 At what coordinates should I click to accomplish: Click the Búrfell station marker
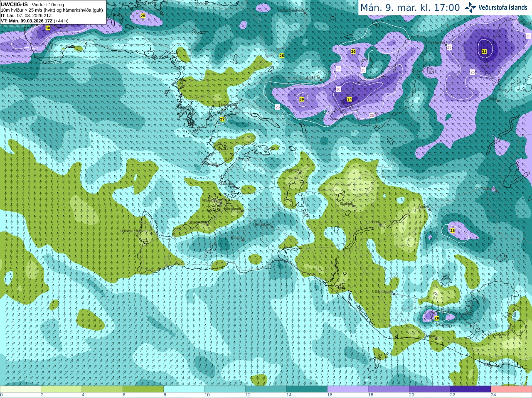pyautogui.click(x=429, y=209)
